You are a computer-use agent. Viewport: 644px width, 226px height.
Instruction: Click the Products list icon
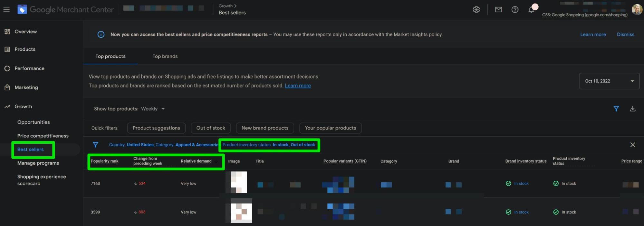(x=7, y=49)
